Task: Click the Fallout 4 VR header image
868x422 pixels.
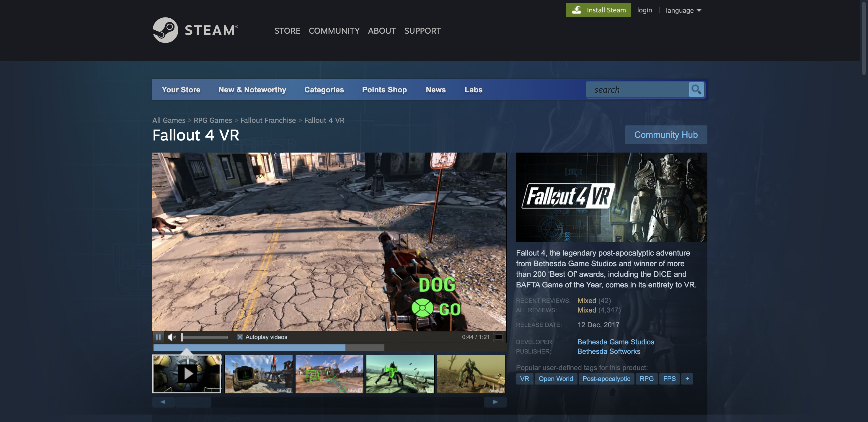Action: [x=611, y=197]
